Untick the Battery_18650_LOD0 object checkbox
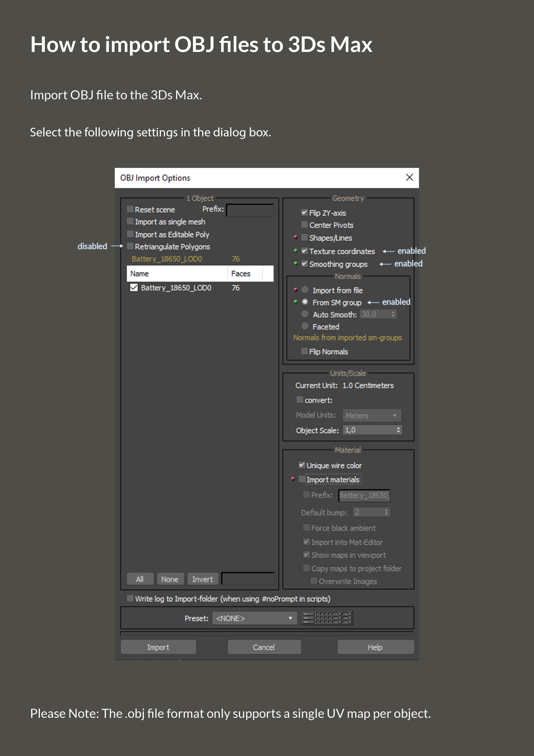 tap(134, 287)
